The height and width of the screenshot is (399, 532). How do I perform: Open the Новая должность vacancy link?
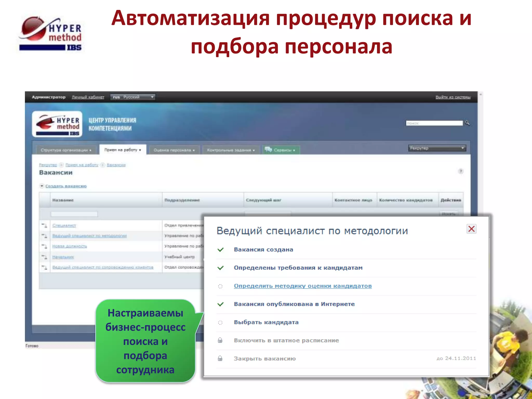70,246
